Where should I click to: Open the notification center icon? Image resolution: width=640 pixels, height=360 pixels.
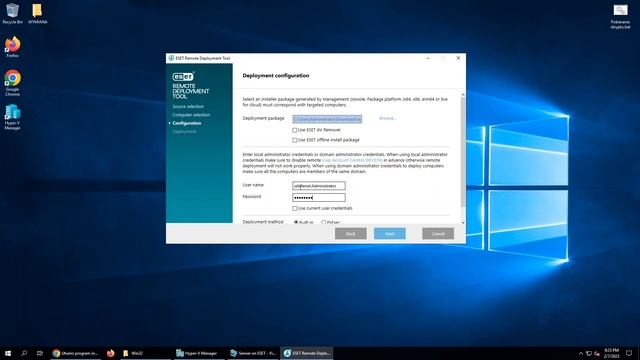tap(629, 353)
